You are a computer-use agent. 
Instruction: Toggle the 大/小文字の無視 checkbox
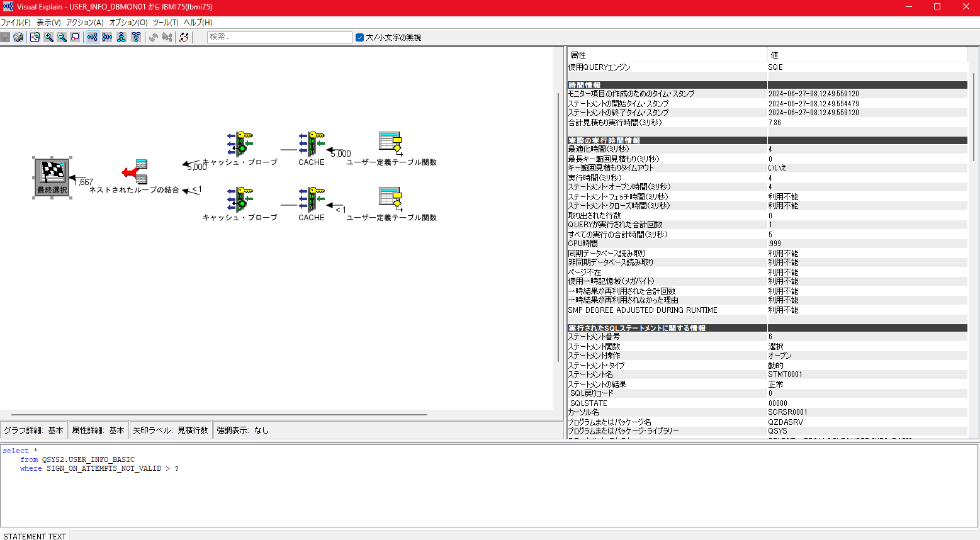[359, 37]
